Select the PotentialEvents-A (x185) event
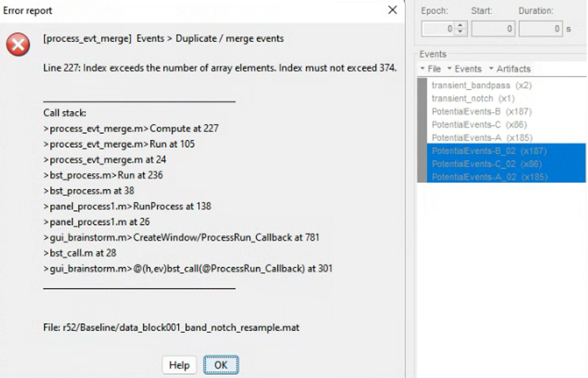This screenshot has width=588, height=378. (x=482, y=137)
